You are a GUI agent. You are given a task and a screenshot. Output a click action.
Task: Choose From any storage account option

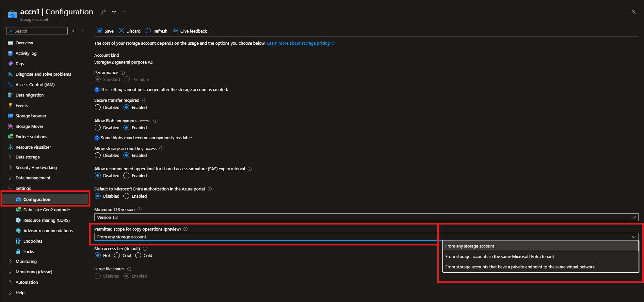(x=541, y=246)
